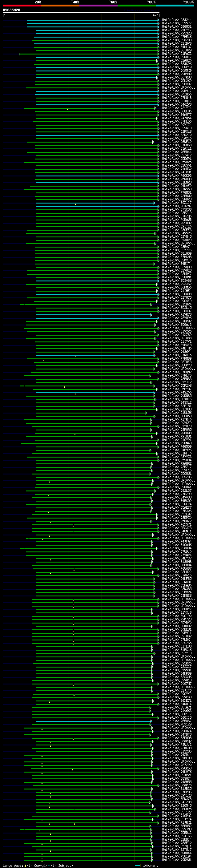The height and width of the screenshot is (868, 197).
Task: Open the UniRef100_Q9R9W1 hit label
Action: pos(176,860)
